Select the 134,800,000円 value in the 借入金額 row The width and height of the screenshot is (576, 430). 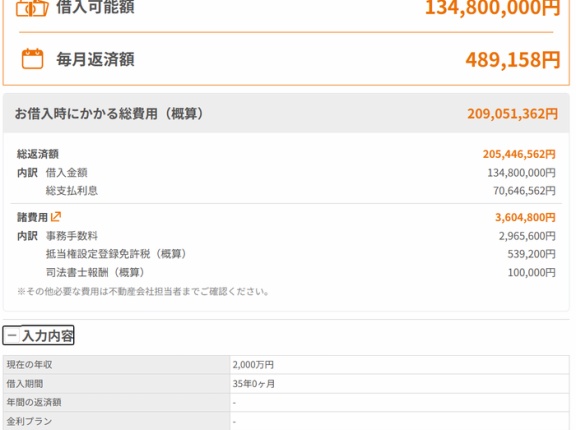pos(521,173)
